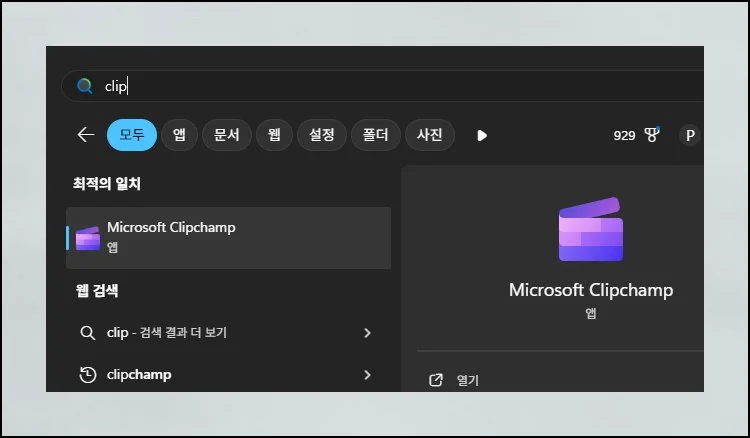Click the 최적의 일치 section heading
The height and width of the screenshot is (438, 750).
coord(107,183)
